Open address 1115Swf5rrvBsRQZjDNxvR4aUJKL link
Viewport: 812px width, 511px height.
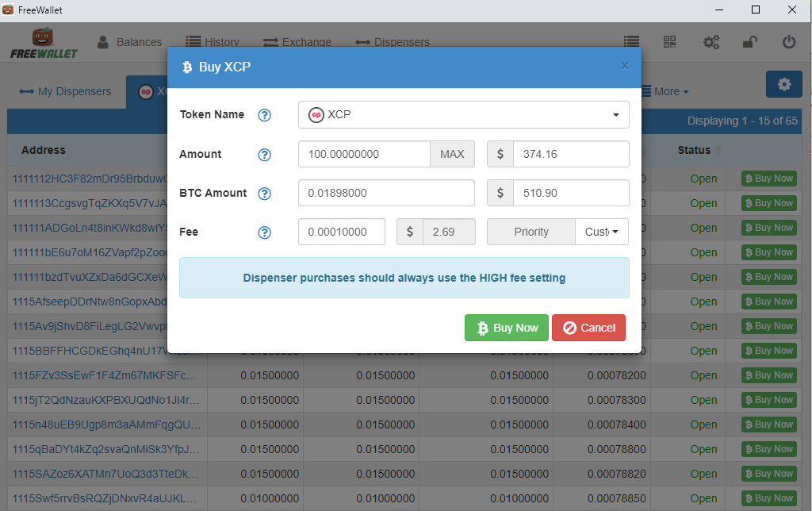[x=105, y=498]
